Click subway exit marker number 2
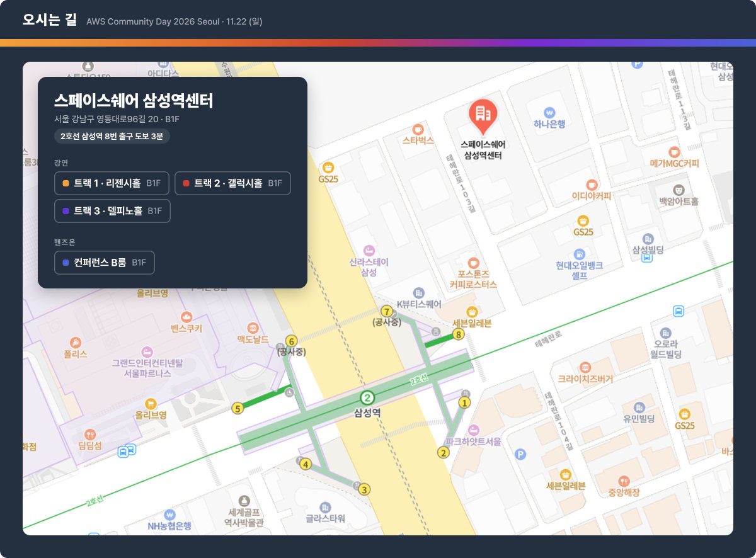This screenshot has width=756, height=558. click(444, 453)
